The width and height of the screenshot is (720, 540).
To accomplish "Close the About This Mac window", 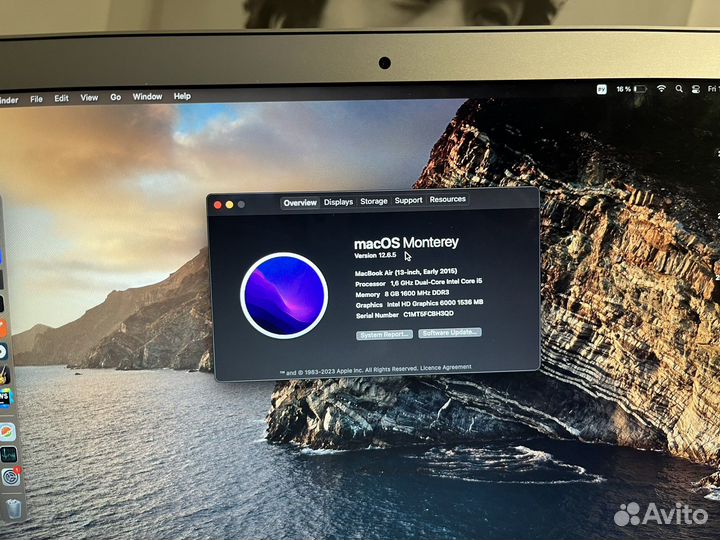I will pos(218,205).
